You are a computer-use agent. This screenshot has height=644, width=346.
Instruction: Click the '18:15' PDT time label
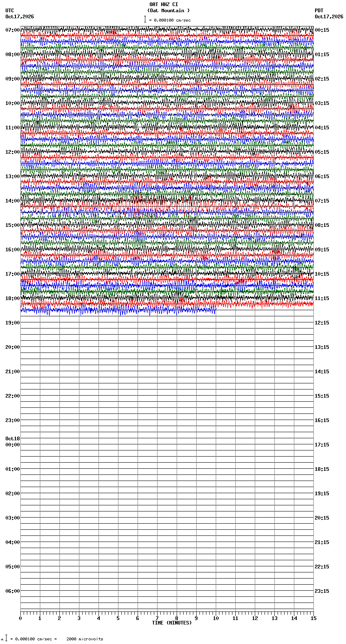point(322,469)
